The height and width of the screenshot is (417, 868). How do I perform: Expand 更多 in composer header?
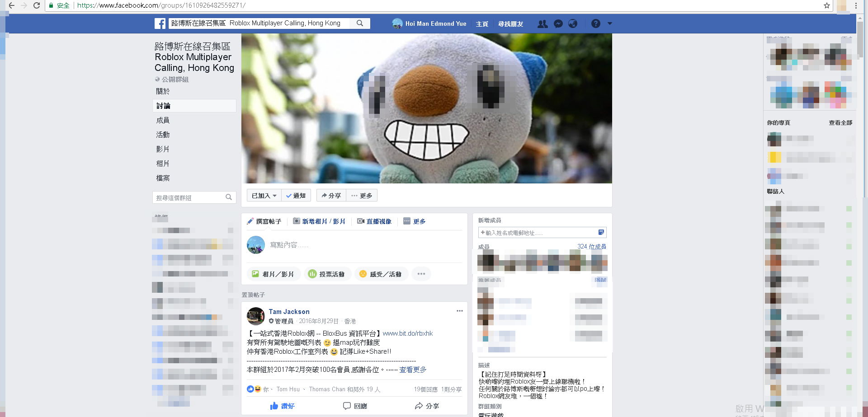(x=415, y=221)
